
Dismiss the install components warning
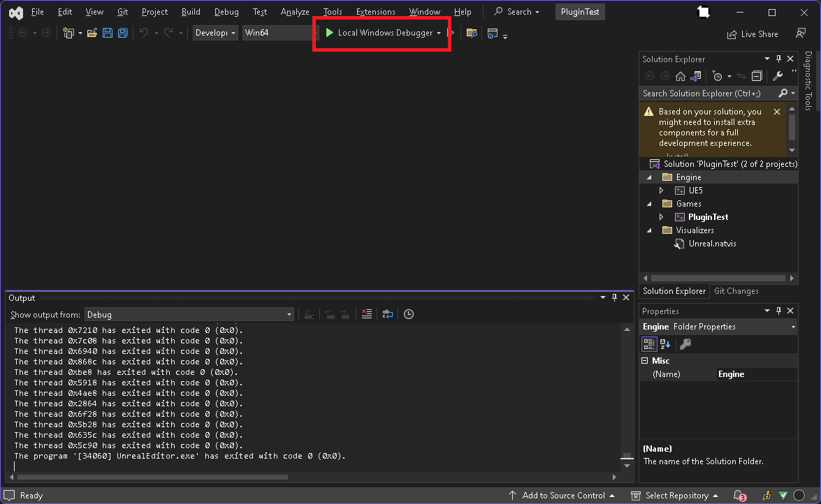click(777, 112)
